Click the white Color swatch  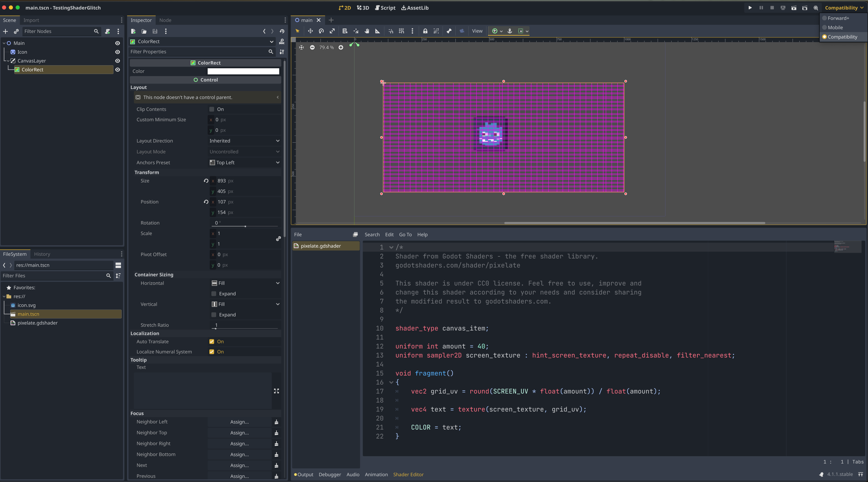(243, 71)
